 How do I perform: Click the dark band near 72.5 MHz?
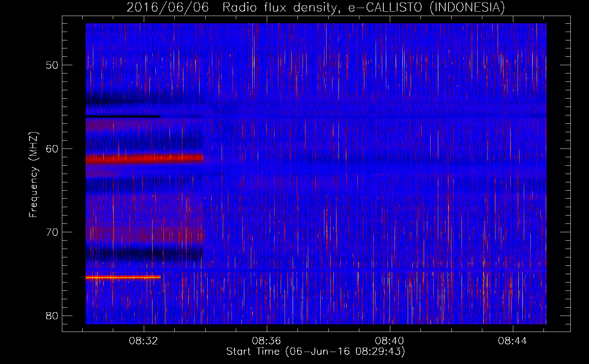(x=144, y=253)
